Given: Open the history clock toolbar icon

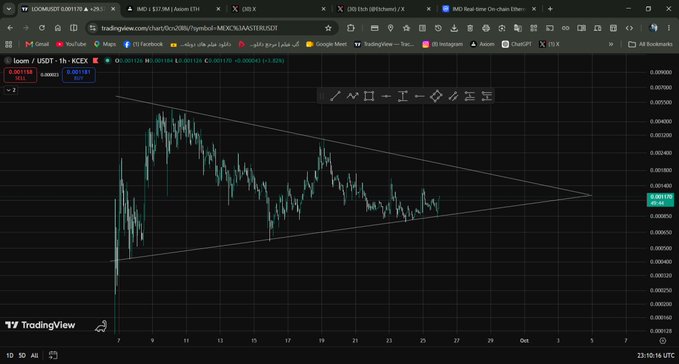Looking at the screenshot, I should coord(438,28).
